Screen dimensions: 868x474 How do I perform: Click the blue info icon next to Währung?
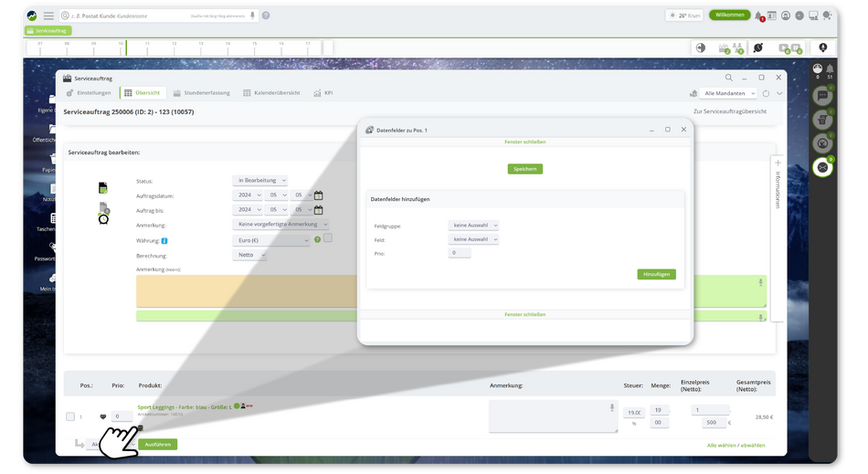tap(164, 240)
